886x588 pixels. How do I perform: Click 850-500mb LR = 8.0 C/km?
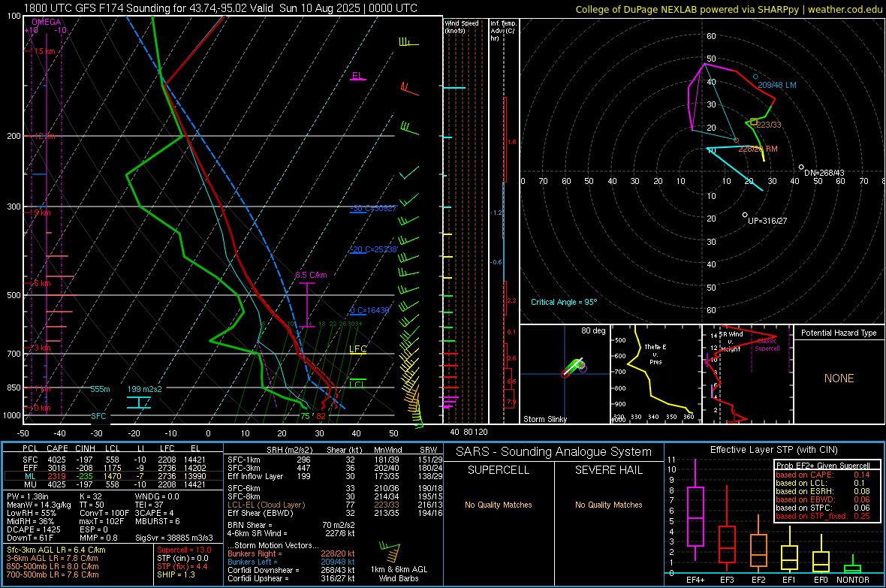click(x=53, y=566)
